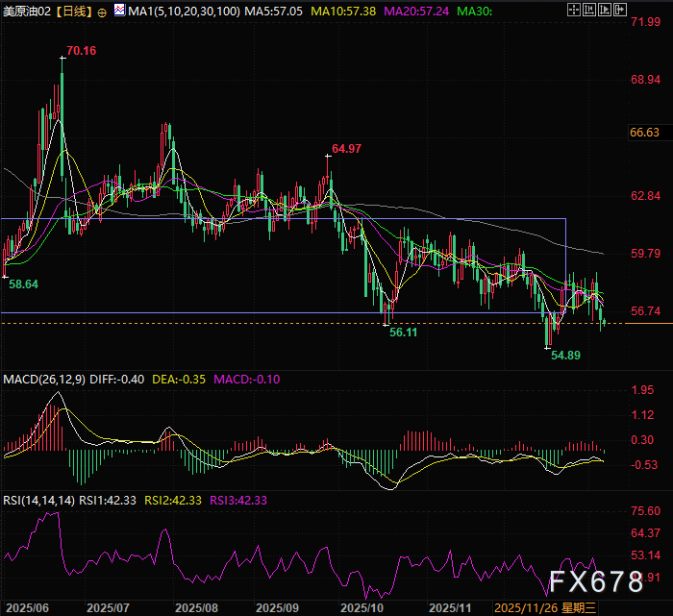Click the orange circled-plus icon beside 日线
The image size is (673, 616).
(102, 12)
